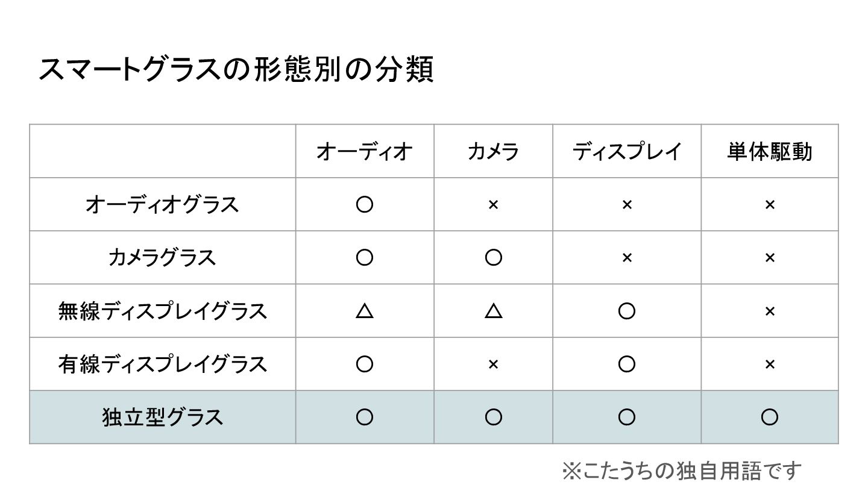Click the footnote ※こたうちの独自用語です
The image size is (868, 488).
click(x=682, y=471)
